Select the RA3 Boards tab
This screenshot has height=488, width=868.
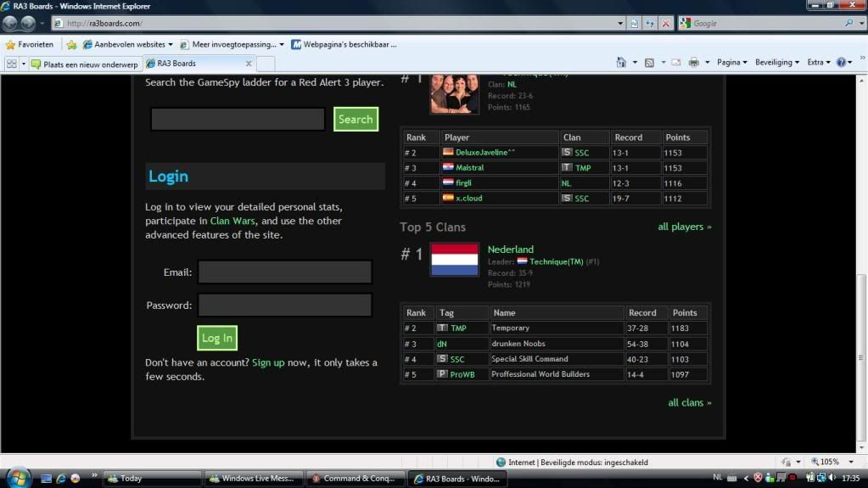(x=193, y=64)
